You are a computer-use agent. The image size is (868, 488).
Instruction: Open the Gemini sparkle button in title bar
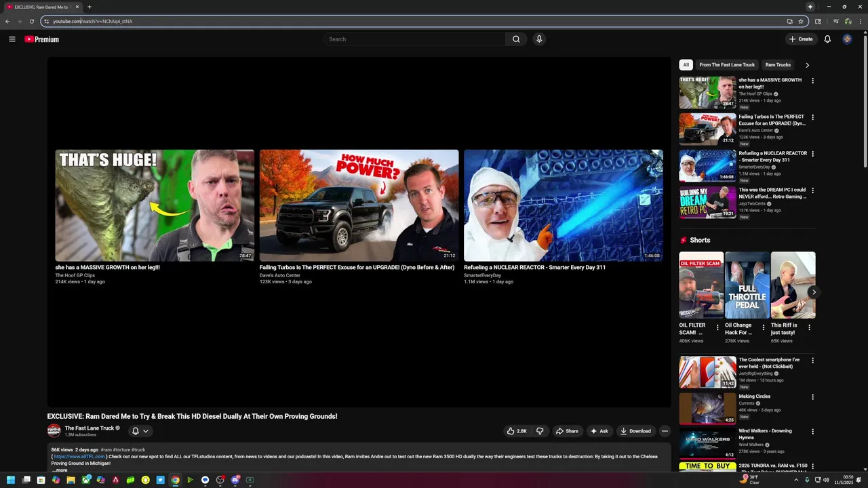(x=810, y=7)
